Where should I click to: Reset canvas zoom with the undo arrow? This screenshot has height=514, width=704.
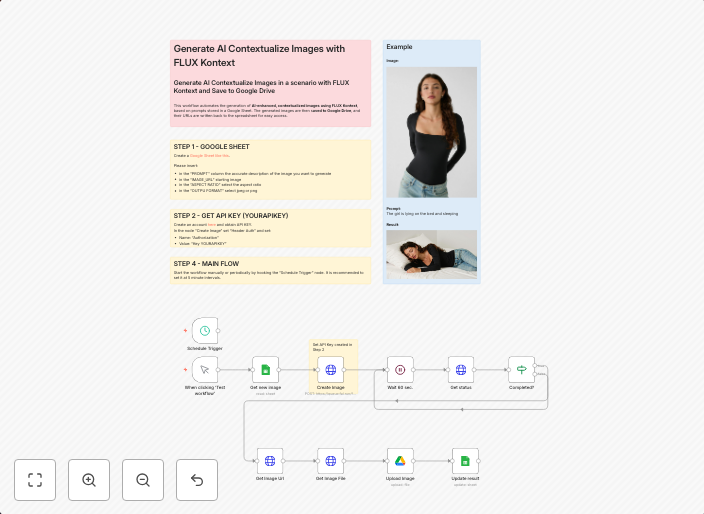197,480
